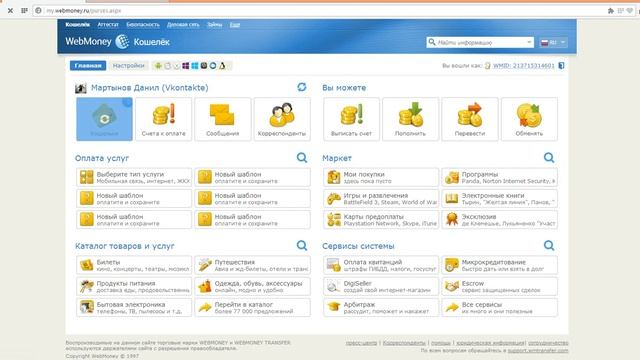Click the WebMoney globe logo
Image resolution: width=640 pixels, height=360 pixels.
(x=122, y=42)
